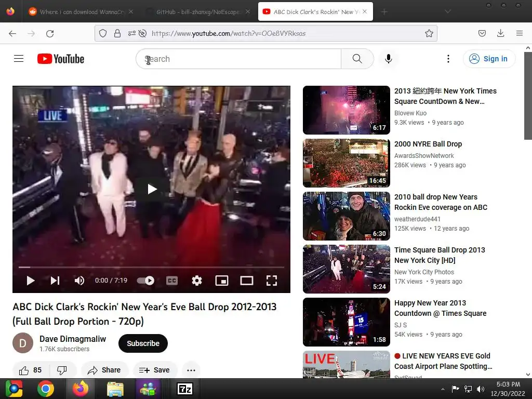Click the video progress bar

click(x=151, y=268)
